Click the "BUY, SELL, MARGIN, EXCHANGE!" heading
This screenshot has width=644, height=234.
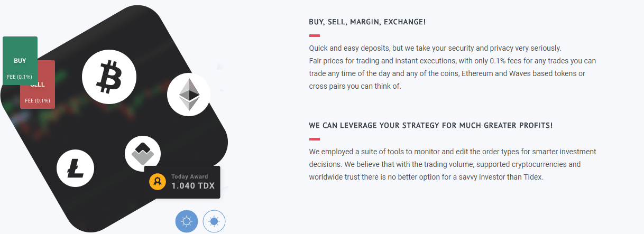click(x=367, y=22)
